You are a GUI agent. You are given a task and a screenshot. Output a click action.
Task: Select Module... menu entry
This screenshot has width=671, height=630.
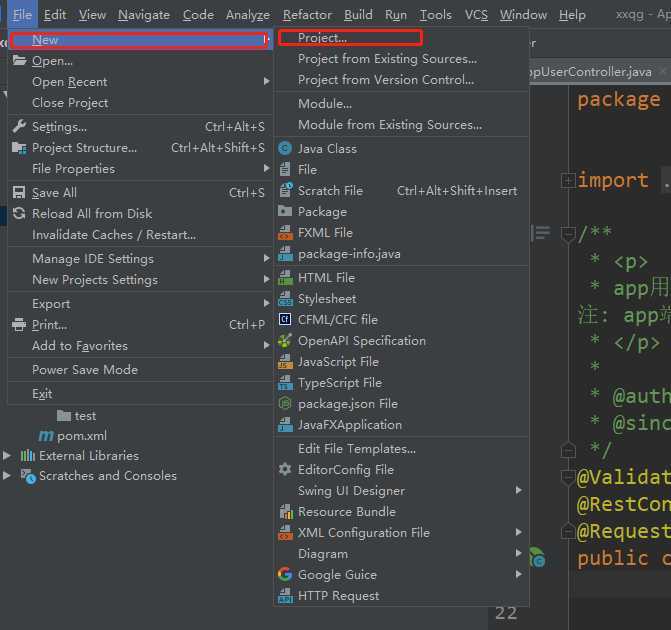325,104
